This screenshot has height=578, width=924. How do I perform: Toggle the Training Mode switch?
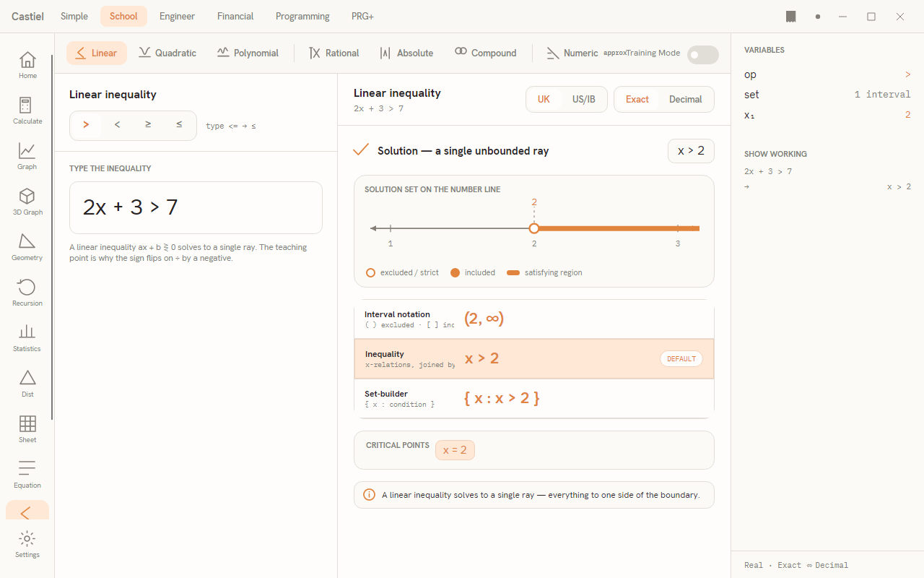click(x=702, y=54)
